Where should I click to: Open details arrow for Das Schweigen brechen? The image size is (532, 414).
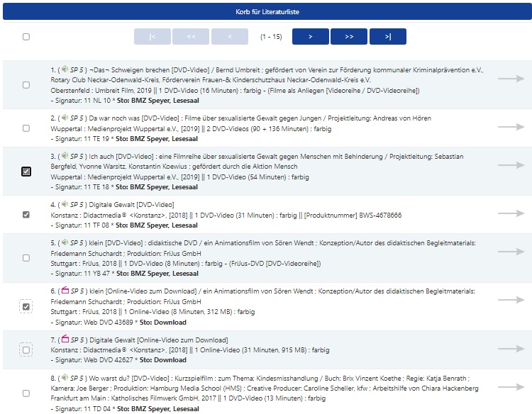(511, 79)
